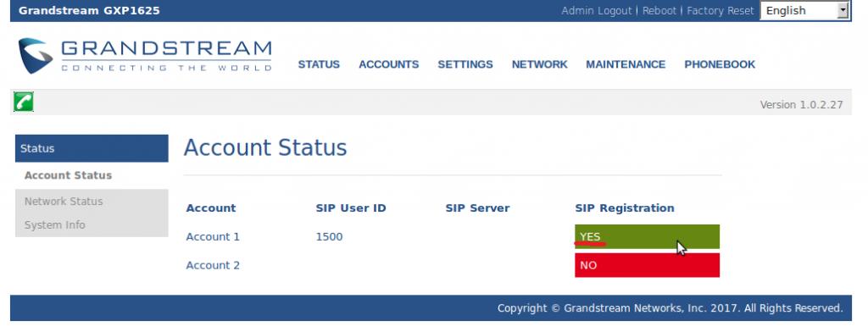Image resolution: width=868 pixels, height=332 pixels.
Task: Click the Account 1 row label
Action: coord(213,237)
